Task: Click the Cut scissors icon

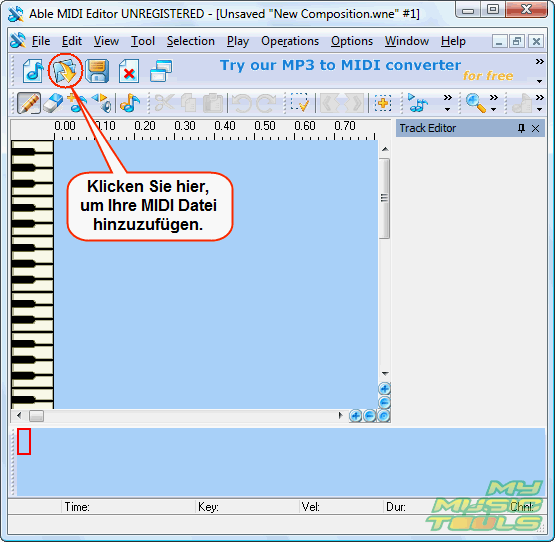Action: click(165, 103)
